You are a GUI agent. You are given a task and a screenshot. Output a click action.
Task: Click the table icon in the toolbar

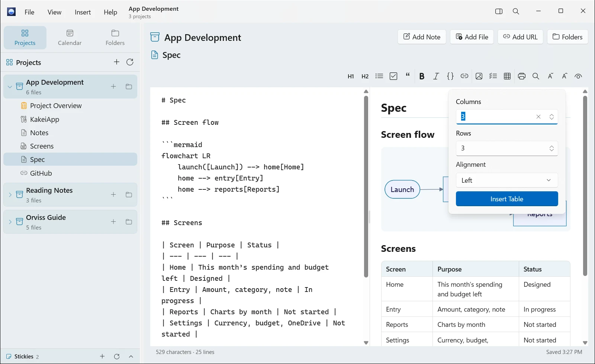point(507,76)
